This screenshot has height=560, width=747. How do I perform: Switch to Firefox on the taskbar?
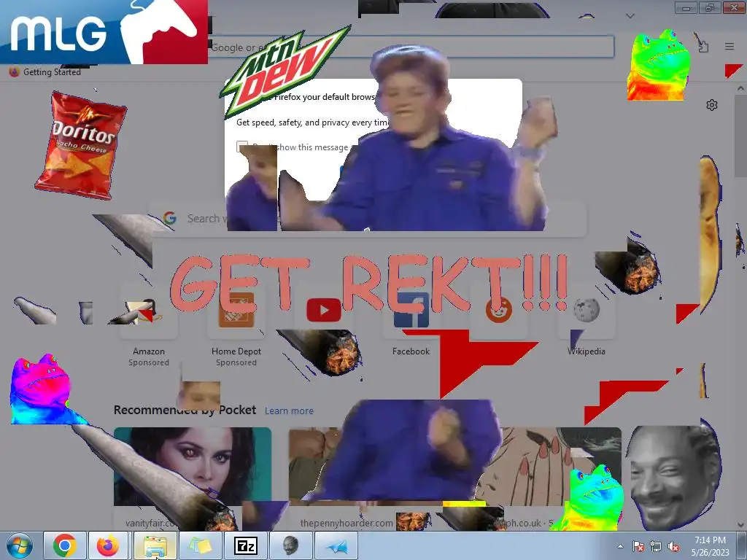pos(109,545)
